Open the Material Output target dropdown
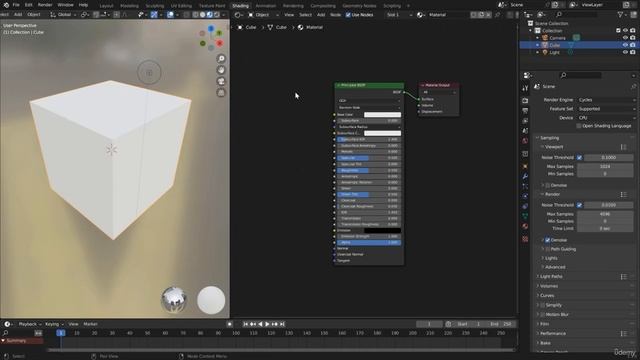Screen dimensions: 640x360 point(439,92)
